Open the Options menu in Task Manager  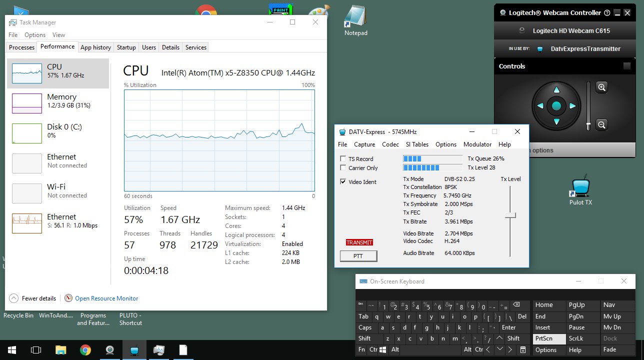(x=35, y=35)
